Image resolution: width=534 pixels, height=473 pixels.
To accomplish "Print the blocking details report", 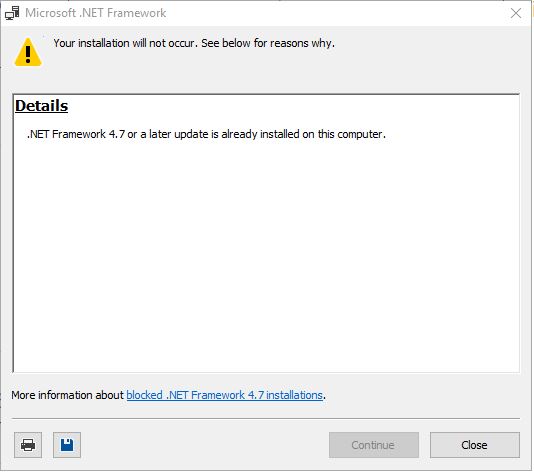I will 28,445.
